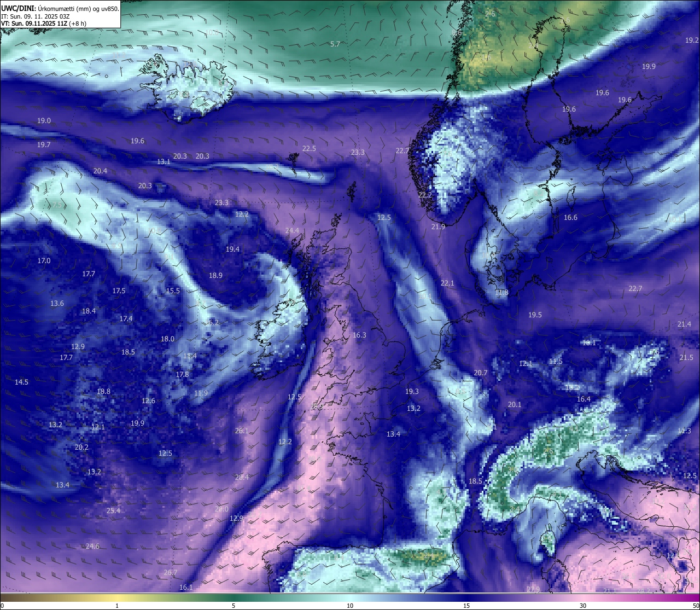Click the map value '11.5'
700x610 pixels.
click(556, 361)
